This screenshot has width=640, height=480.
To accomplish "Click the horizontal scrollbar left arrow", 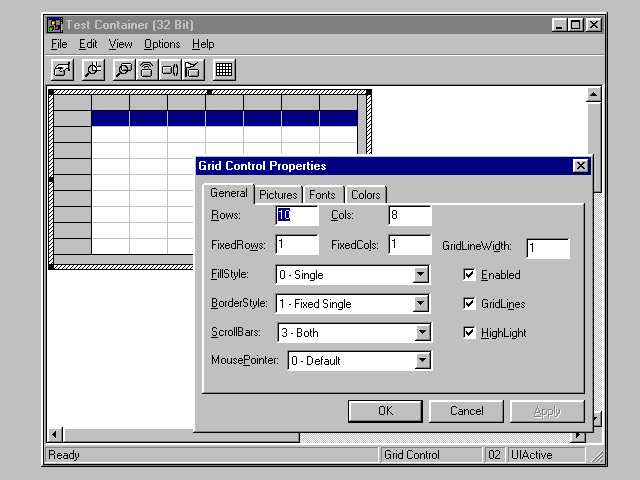I will [x=56, y=436].
